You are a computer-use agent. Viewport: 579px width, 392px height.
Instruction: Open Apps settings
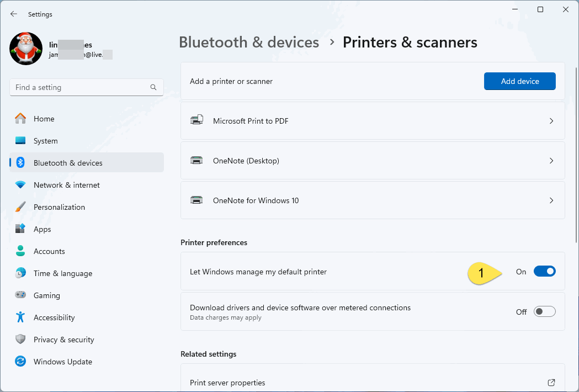pos(87,229)
